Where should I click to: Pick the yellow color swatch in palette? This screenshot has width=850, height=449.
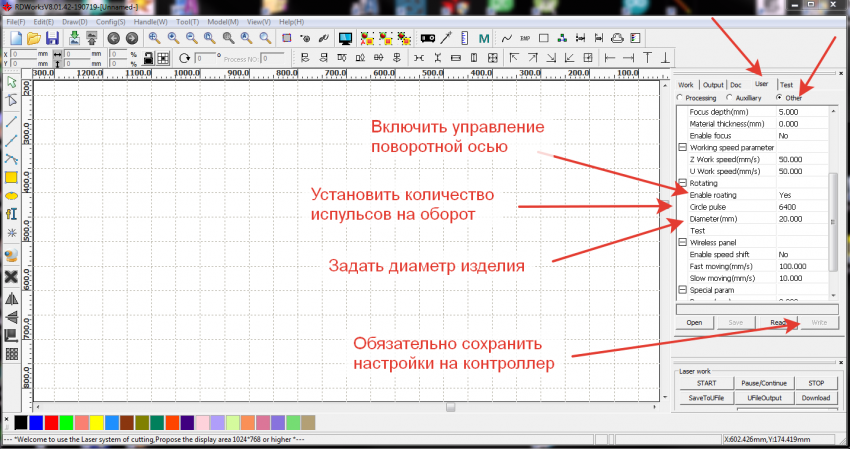point(96,422)
